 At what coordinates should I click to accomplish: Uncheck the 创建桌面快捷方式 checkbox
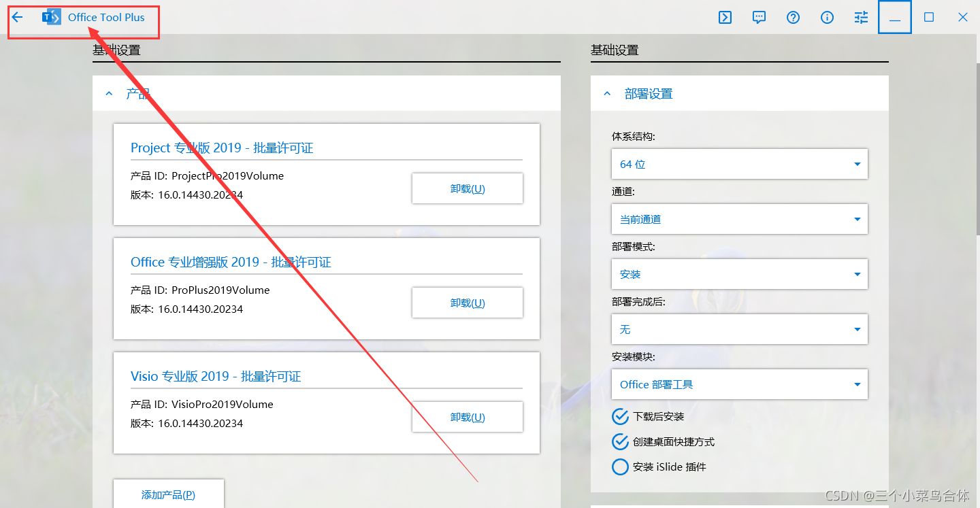(x=620, y=441)
